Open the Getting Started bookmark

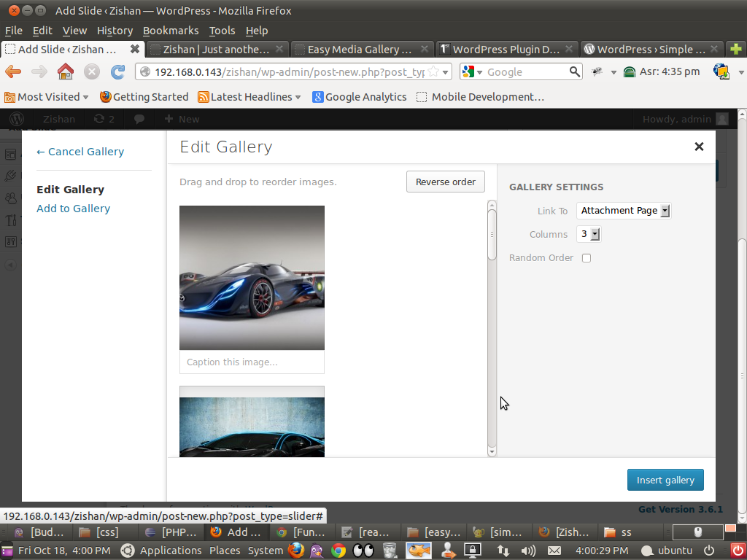[x=144, y=97]
